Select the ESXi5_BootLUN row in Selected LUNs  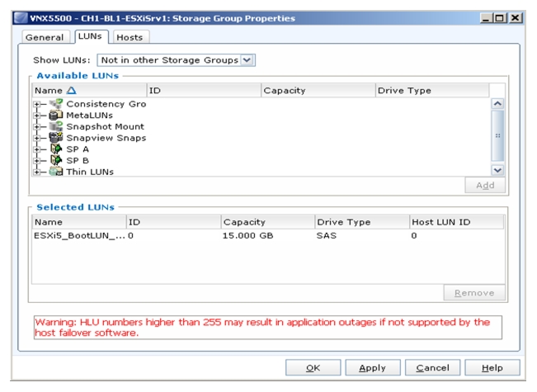268,236
